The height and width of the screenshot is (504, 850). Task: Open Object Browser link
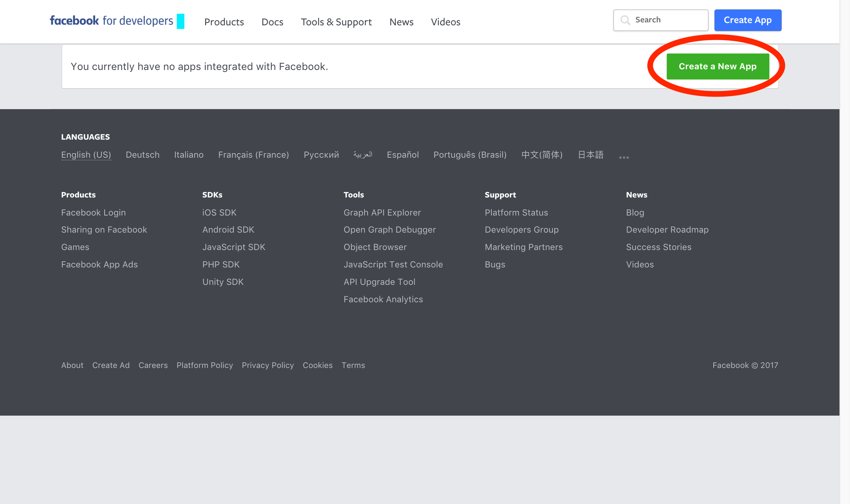point(375,247)
